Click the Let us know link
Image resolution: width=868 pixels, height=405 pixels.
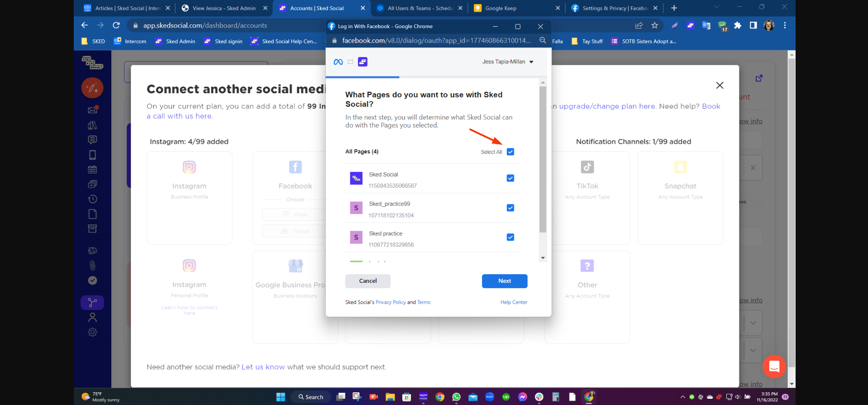(263, 367)
